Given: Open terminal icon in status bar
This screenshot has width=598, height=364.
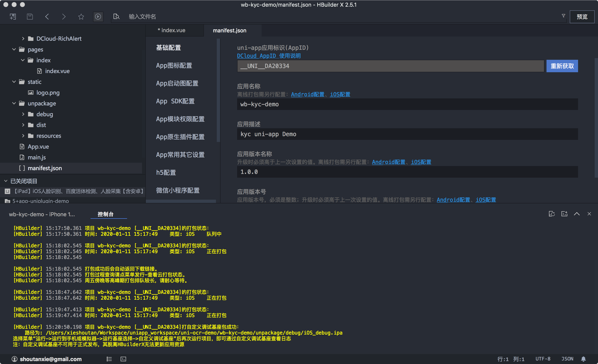Looking at the screenshot, I should (x=123, y=359).
